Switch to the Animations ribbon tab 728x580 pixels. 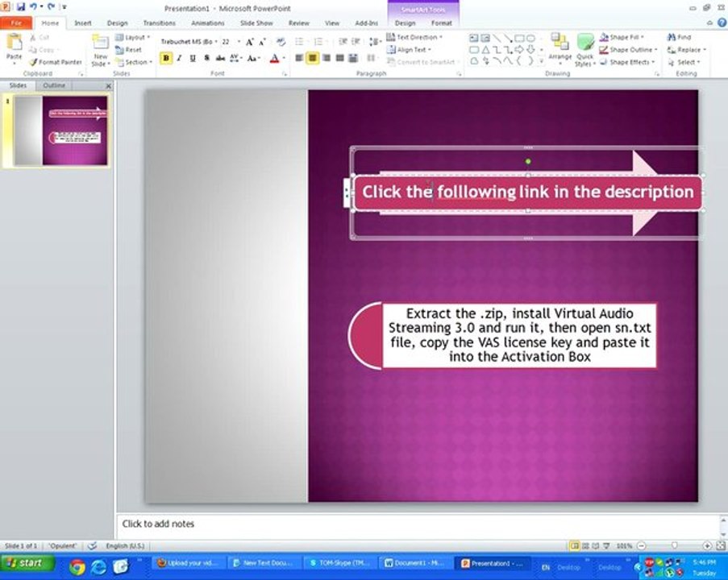(207, 23)
